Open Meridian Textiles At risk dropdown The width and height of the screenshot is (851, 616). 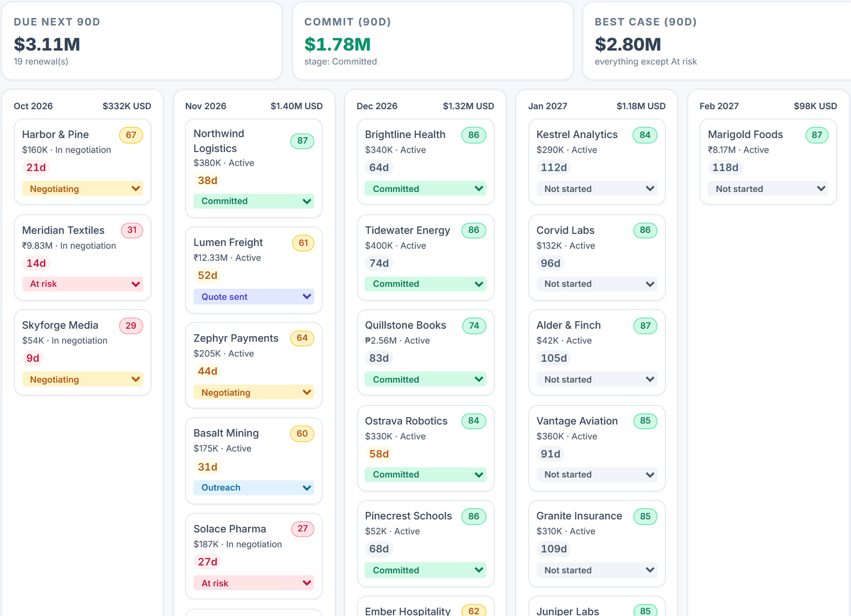pos(82,284)
